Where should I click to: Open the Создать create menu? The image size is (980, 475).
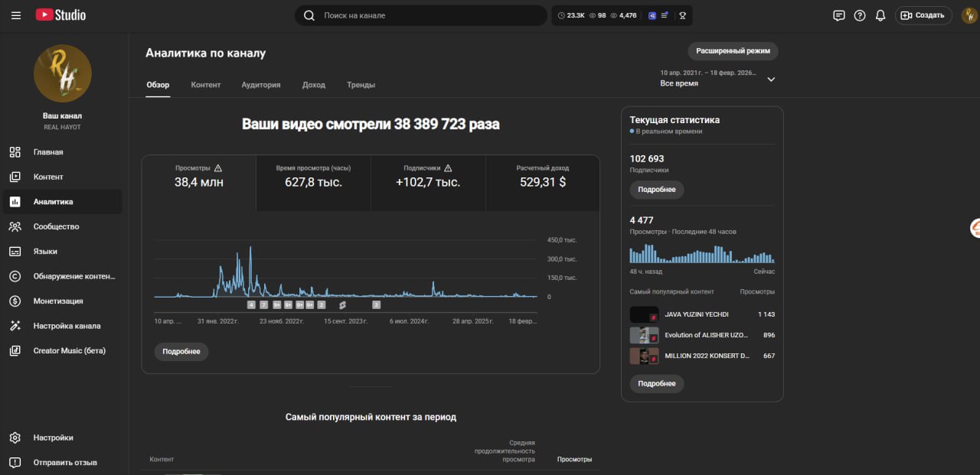(x=923, y=15)
